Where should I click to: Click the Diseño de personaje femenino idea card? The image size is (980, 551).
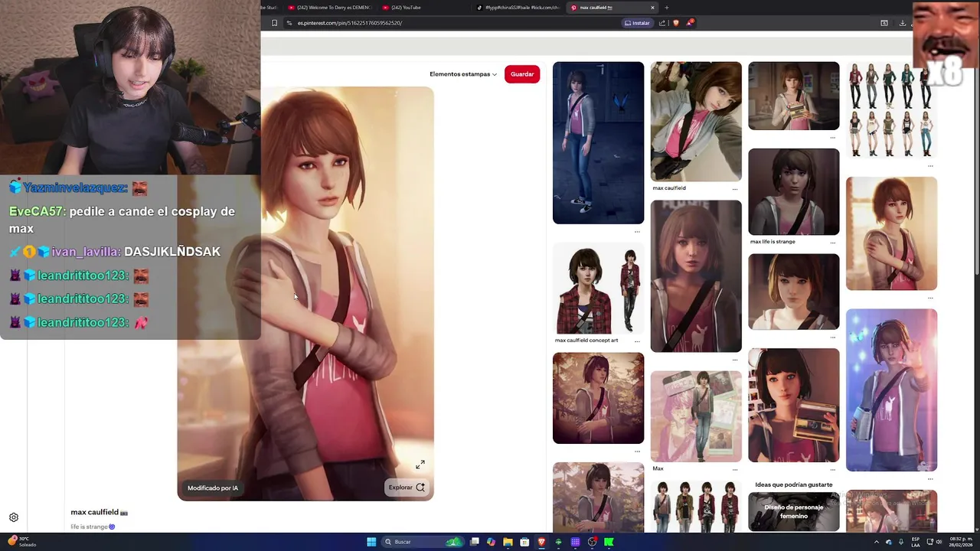pos(793,512)
